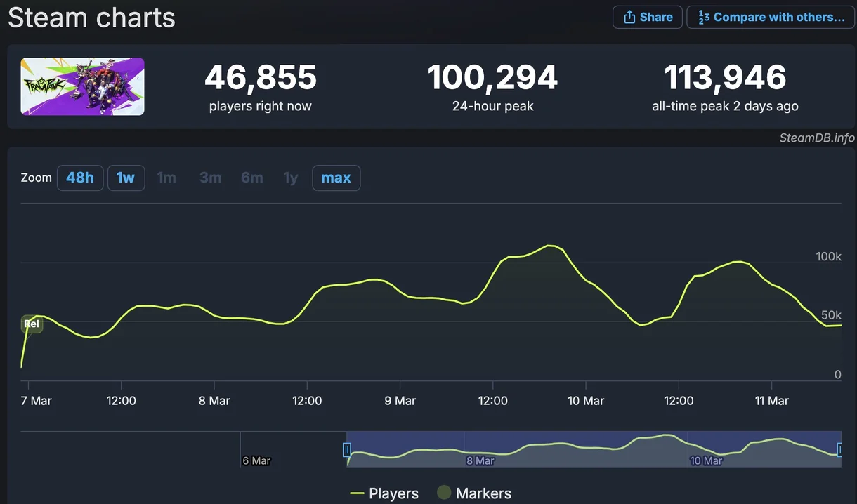This screenshot has width=857, height=504.
Task: Click the 6 Mar navigator label
Action: [x=256, y=461]
